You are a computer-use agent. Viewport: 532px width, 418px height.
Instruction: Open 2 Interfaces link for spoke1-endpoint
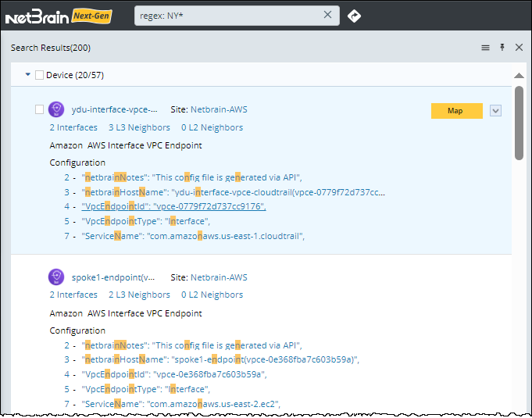pos(73,295)
